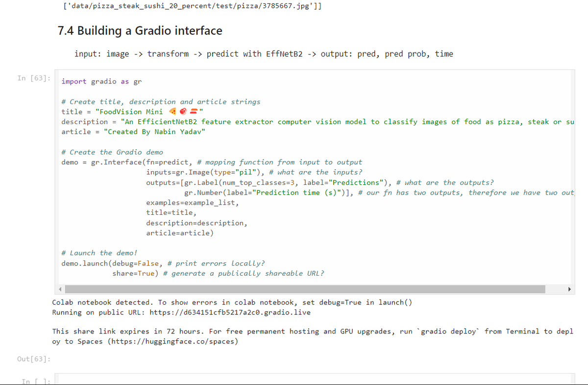Image resolution: width=588 pixels, height=385 pixels.
Task: Click heading '7.4 Building a Gradio interface'
Action: click(140, 31)
